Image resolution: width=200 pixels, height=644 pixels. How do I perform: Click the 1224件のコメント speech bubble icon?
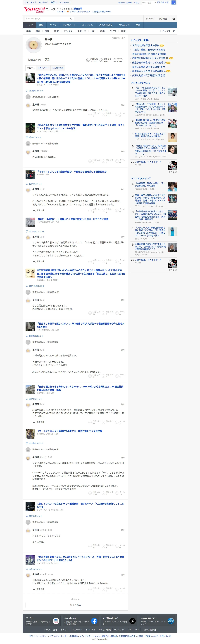tap(27, 232)
